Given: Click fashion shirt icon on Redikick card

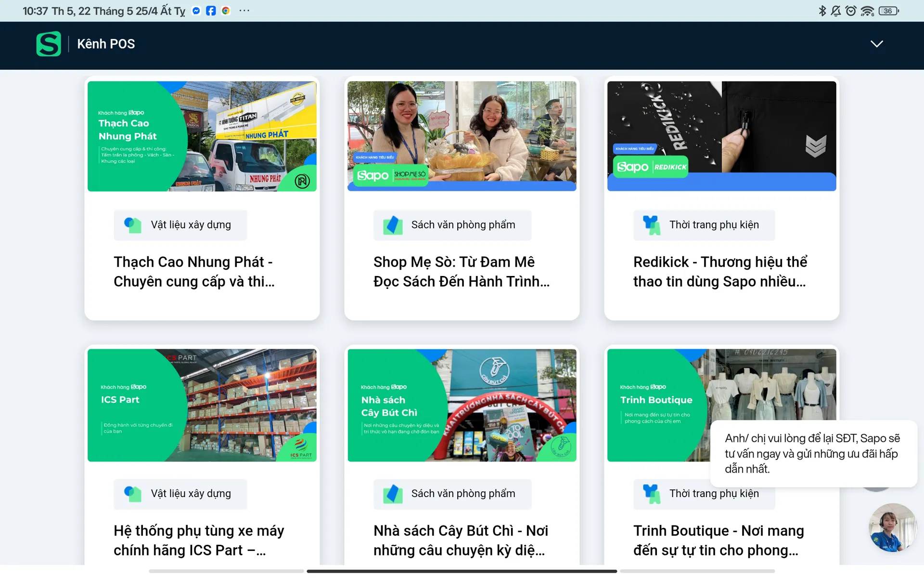Looking at the screenshot, I should point(652,225).
